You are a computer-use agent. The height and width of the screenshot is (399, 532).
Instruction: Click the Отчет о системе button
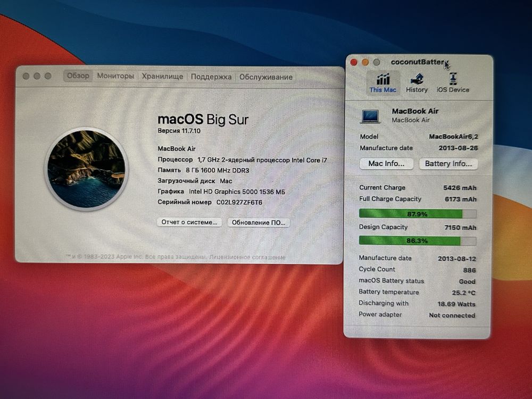pyautogui.click(x=189, y=222)
